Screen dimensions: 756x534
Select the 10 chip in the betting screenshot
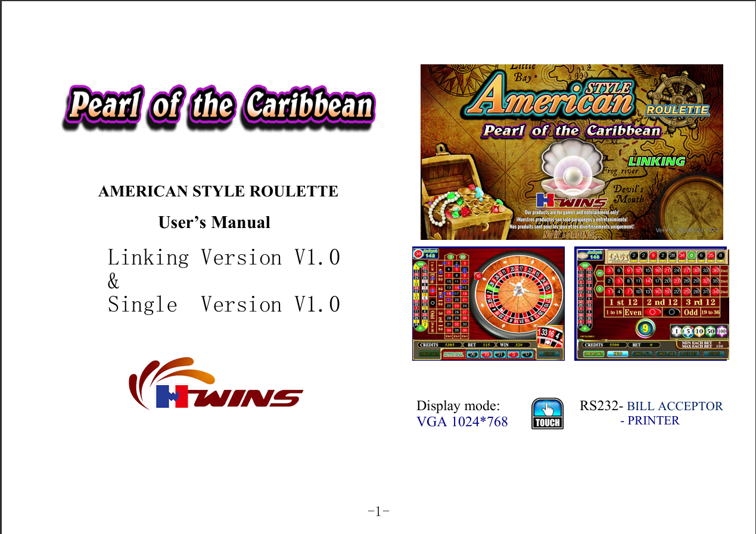699,331
